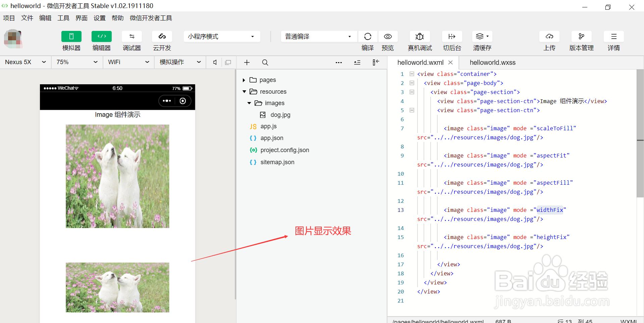Click the compile refresh icon
This screenshot has height=323, width=644.
368,36
